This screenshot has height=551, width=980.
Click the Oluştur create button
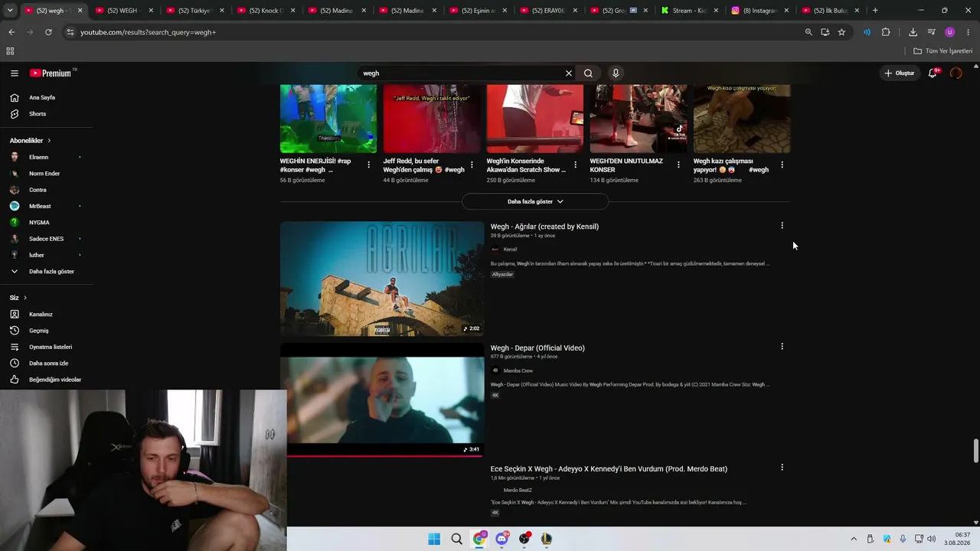click(x=900, y=73)
